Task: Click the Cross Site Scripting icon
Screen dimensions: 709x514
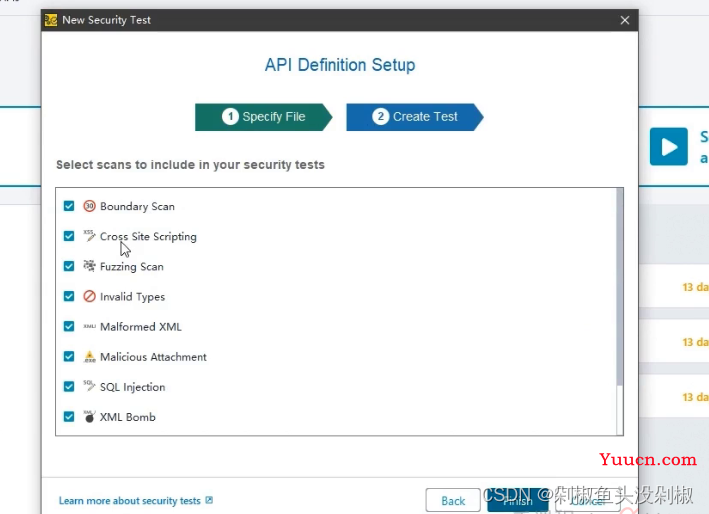Action: [x=89, y=236]
